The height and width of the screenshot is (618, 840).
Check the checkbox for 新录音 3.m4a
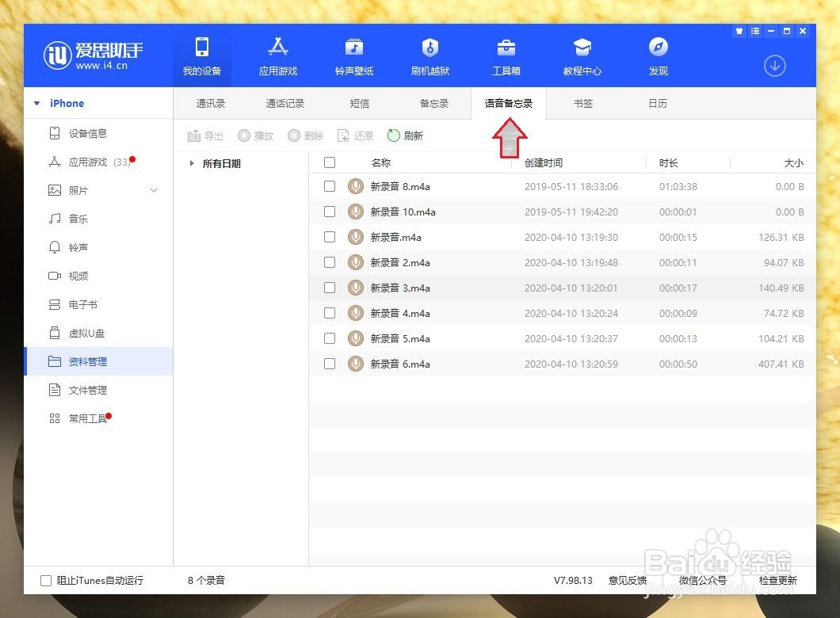(330, 288)
